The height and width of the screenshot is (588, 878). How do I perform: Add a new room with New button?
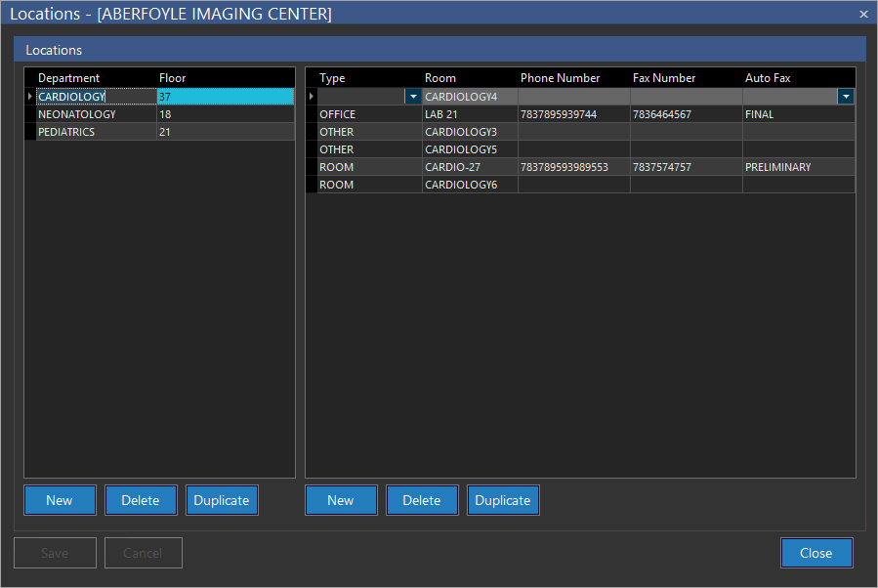341,500
